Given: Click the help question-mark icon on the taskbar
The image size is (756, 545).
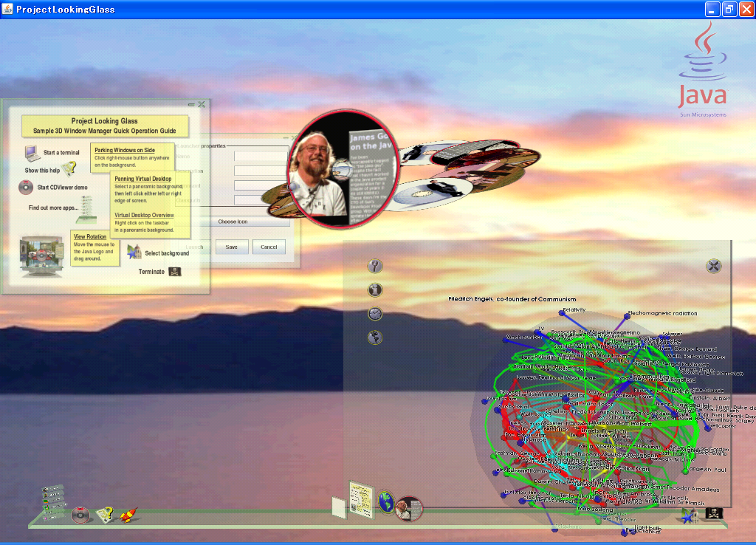Looking at the screenshot, I should tap(105, 514).
